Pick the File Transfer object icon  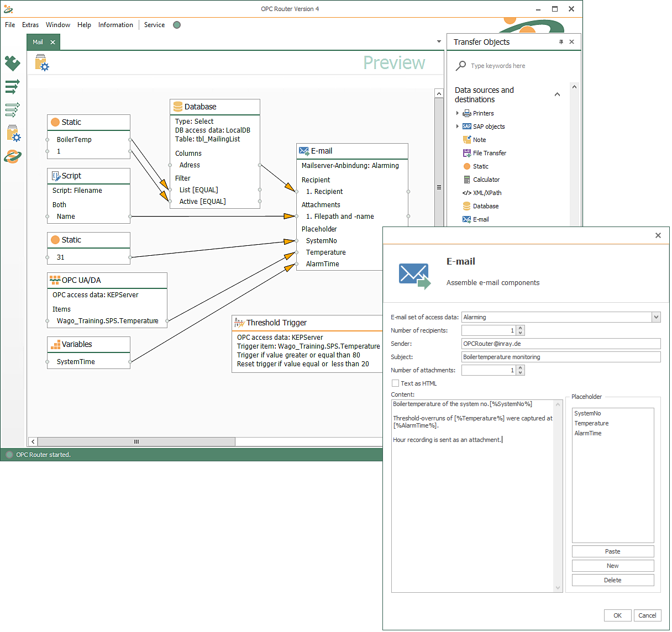tap(467, 153)
